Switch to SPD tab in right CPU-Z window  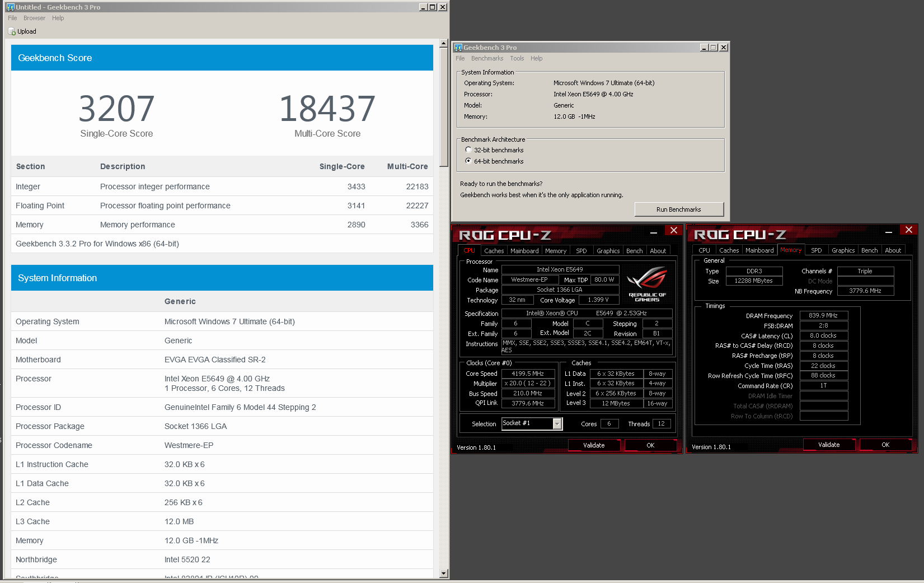[817, 250]
